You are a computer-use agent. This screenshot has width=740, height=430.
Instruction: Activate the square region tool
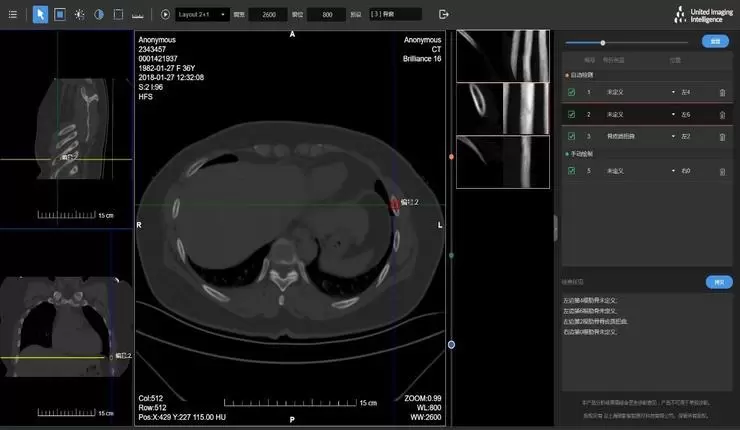[59, 15]
